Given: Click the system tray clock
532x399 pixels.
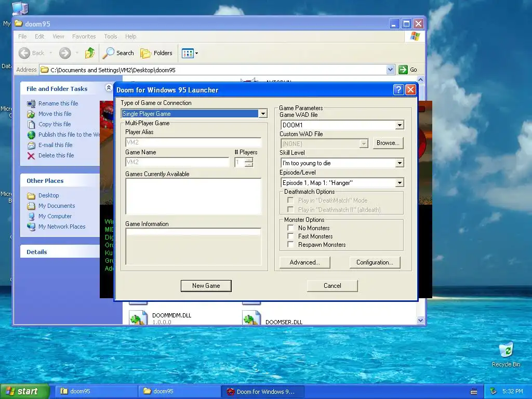Looking at the screenshot, I should (x=512, y=392).
